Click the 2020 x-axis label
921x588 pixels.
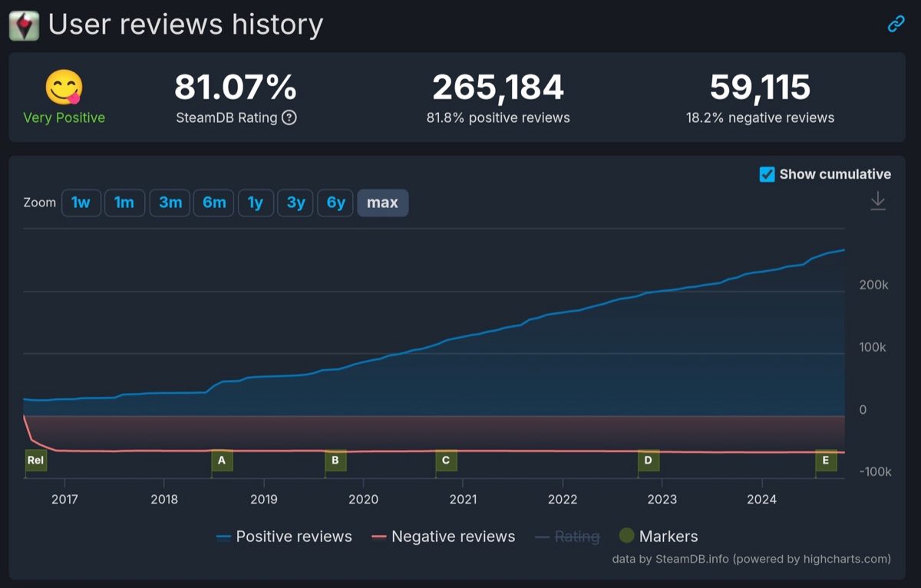363,500
